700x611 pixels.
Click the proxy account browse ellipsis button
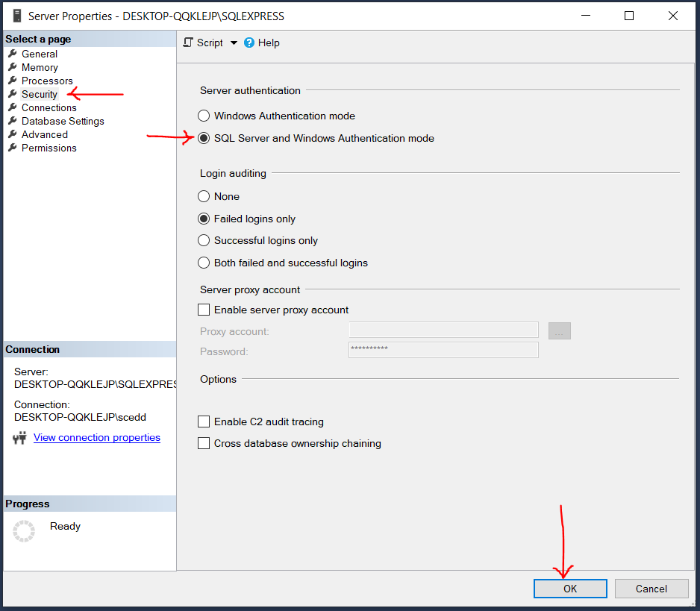click(560, 330)
